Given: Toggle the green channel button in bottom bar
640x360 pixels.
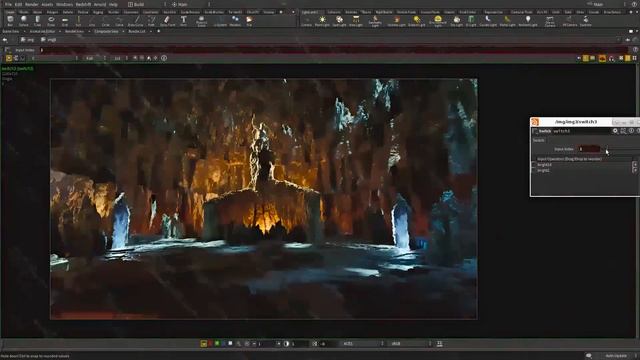Looking at the screenshot, I should pyautogui.click(x=217, y=344).
